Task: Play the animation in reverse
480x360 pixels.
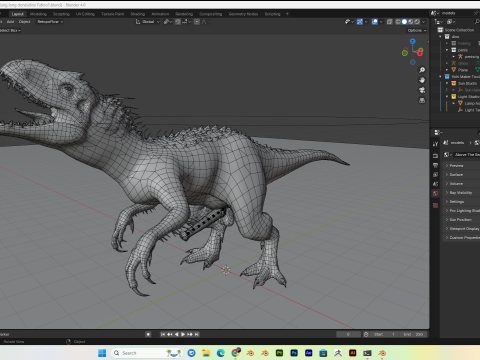Action: click(176, 334)
